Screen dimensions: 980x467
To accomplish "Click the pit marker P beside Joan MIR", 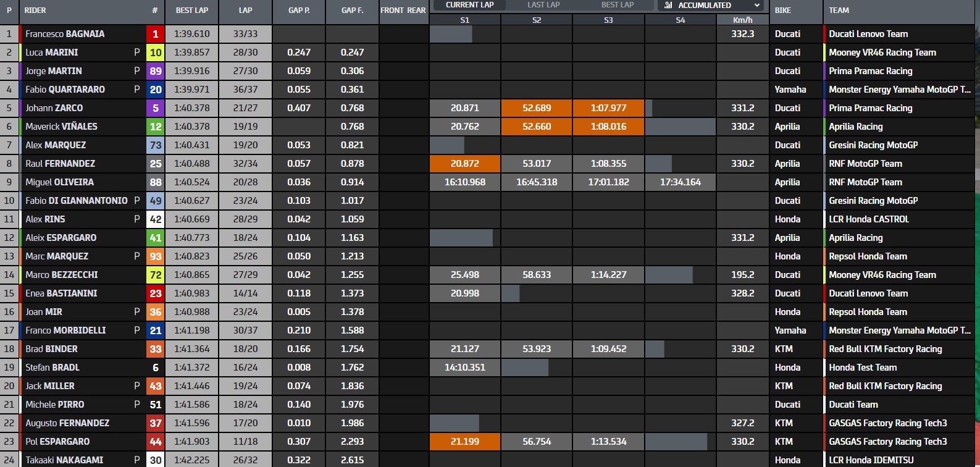I will point(137,312).
